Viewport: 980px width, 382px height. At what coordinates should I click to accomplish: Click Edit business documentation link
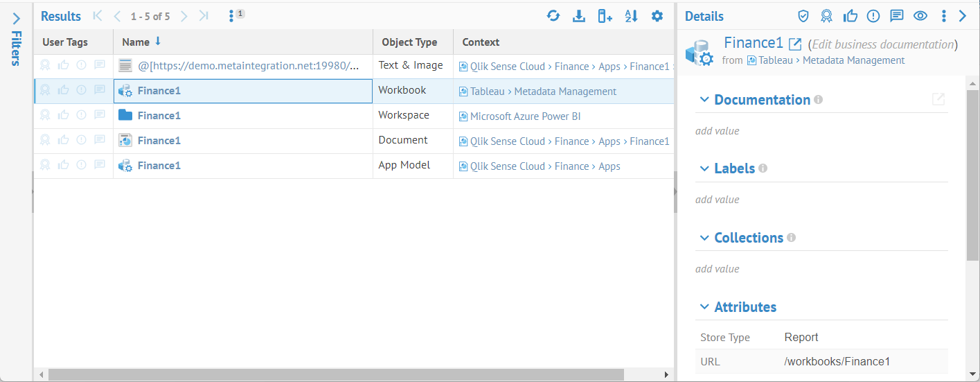pyautogui.click(x=882, y=44)
